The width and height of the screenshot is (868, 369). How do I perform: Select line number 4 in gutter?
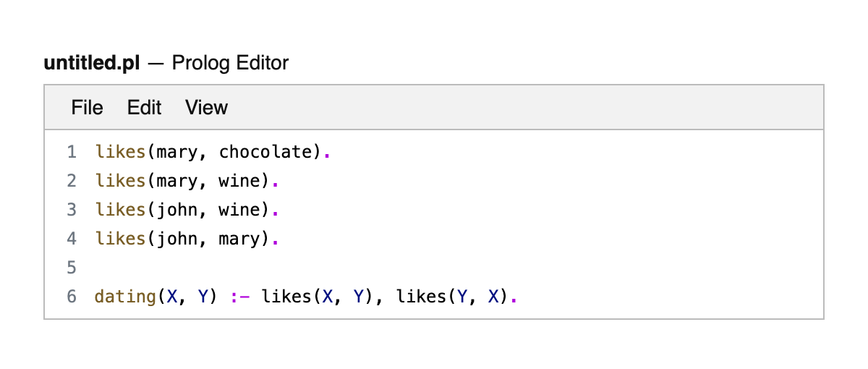(x=71, y=239)
